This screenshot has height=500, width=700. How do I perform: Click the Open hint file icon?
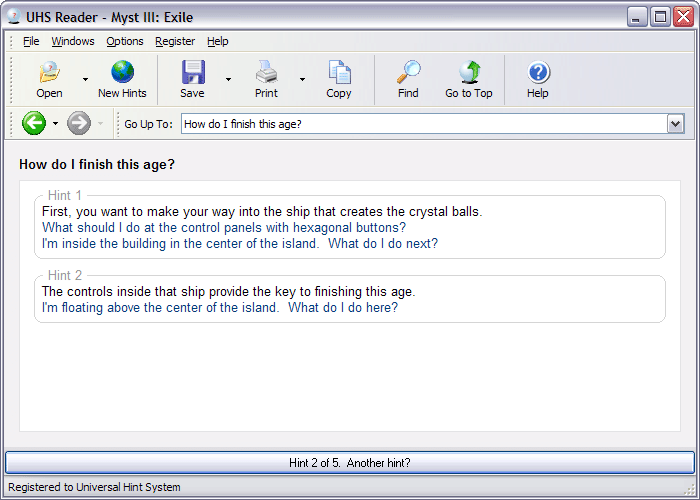click(49, 72)
